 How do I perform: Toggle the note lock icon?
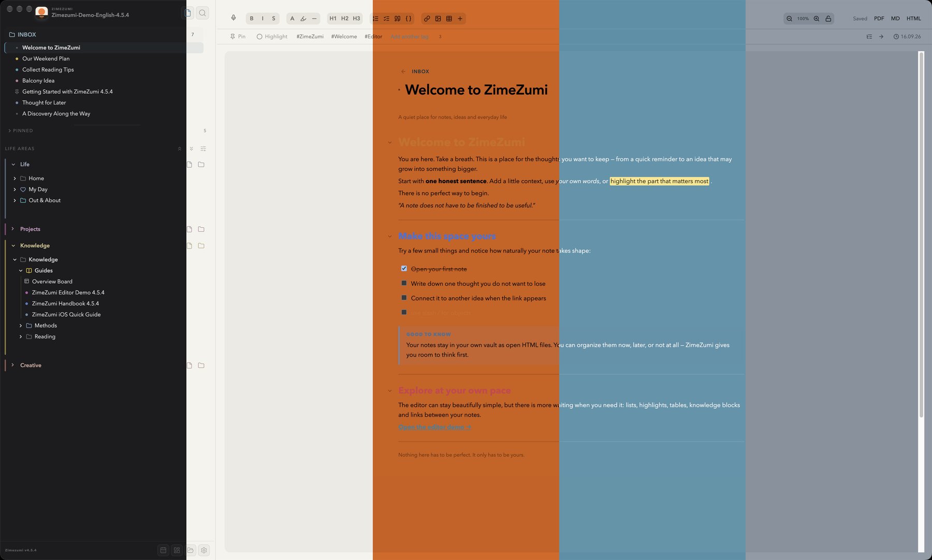(828, 19)
